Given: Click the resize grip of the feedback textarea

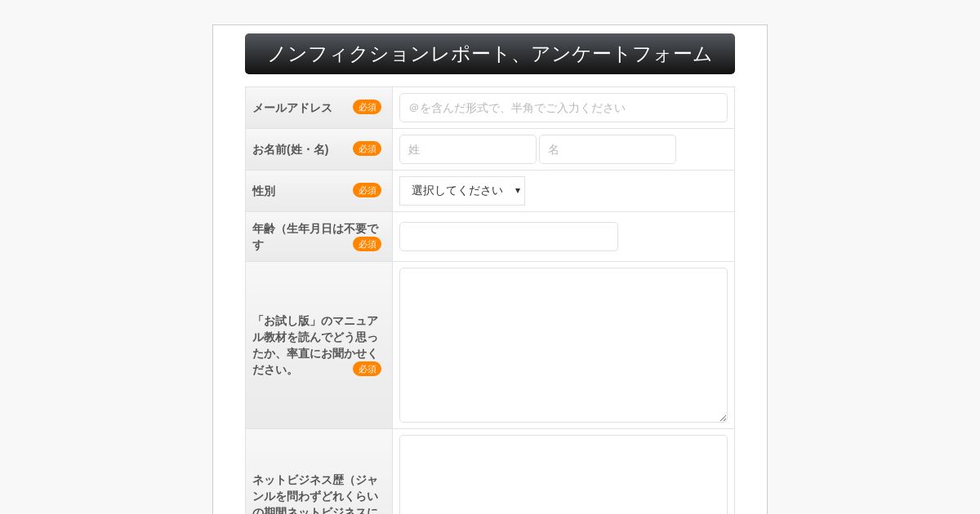Looking at the screenshot, I should click(723, 418).
